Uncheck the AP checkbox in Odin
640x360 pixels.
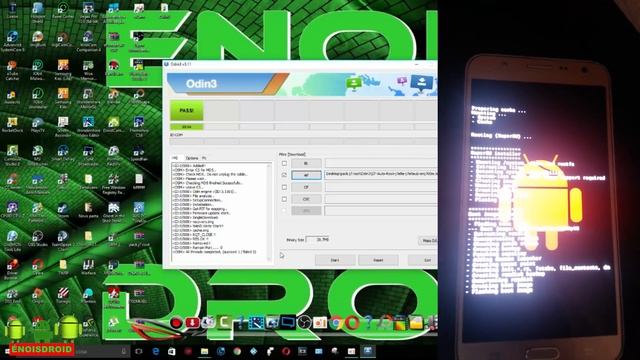(284, 175)
